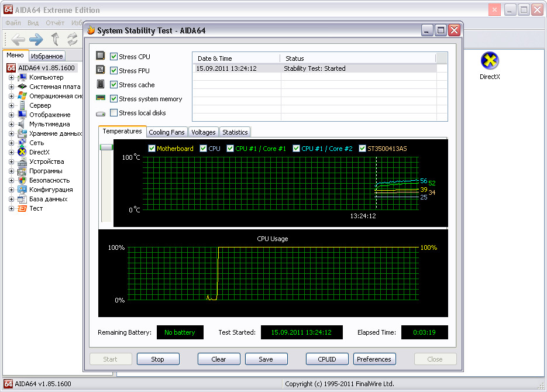Click the Up arrow toolbar icon
The width and height of the screenshot is (547, 392).
click(x=55, y=39)
